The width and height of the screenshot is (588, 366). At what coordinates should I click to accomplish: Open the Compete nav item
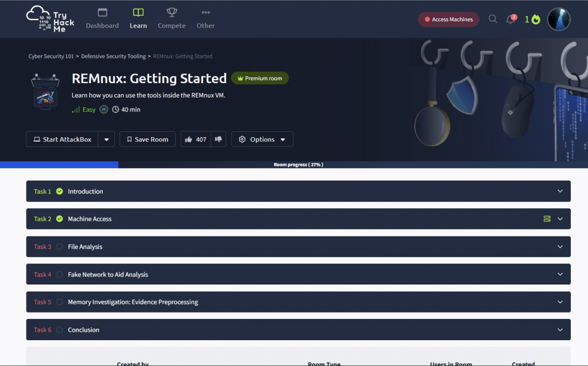click(171, 19)
